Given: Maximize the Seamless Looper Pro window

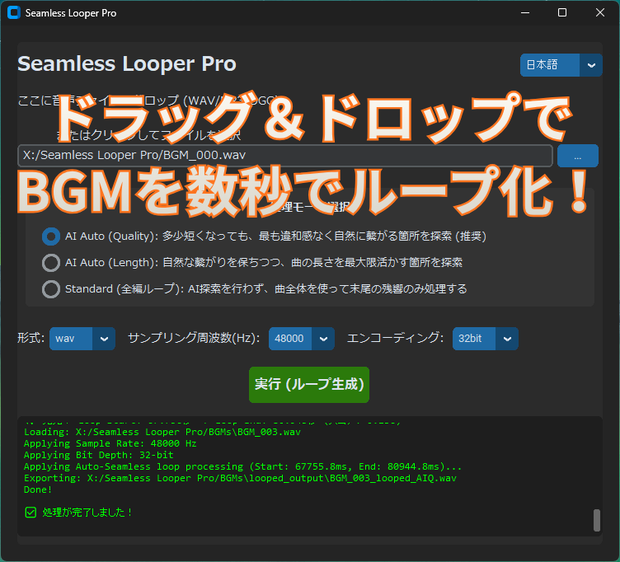Looking at the screenshot, I should click(x=562, y=13).
